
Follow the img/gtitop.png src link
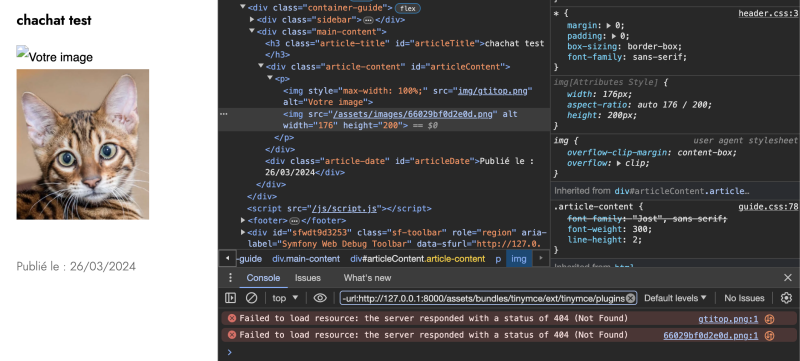point(493,91)
